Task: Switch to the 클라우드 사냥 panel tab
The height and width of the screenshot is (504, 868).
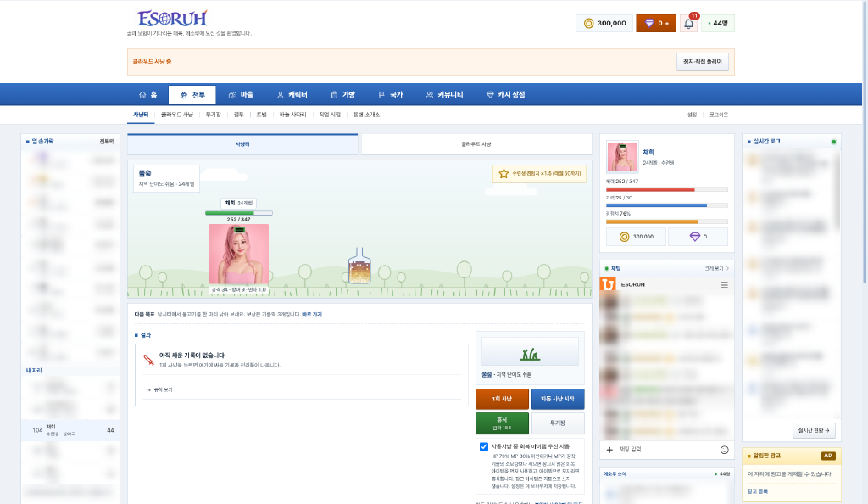Action: pyautogui.click(x=476, y=144)
